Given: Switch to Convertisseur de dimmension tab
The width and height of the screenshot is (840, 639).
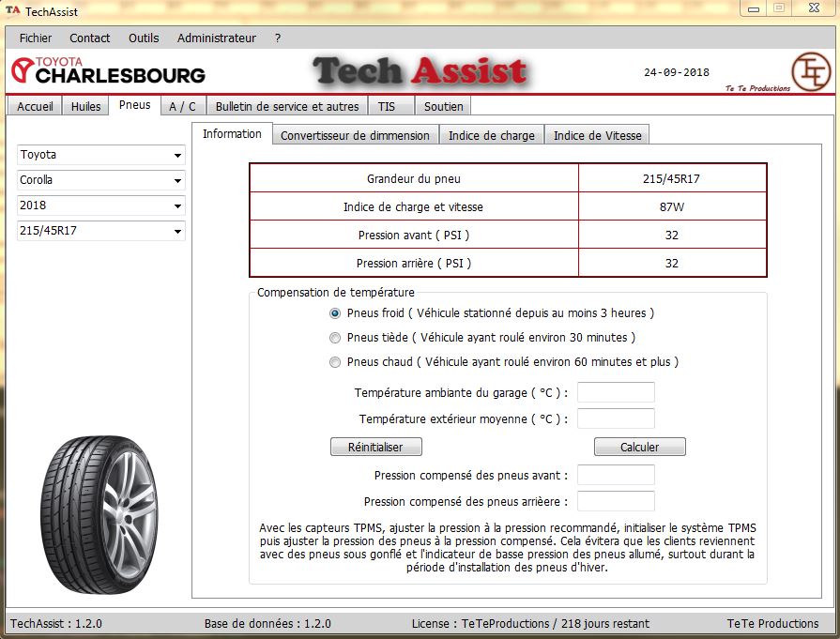Looking at the screenshot, I should coord(355,135).
